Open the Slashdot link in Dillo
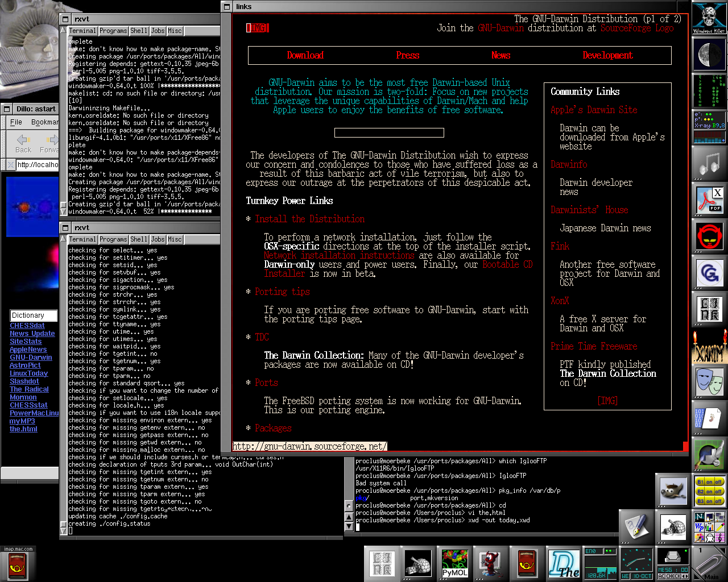 [x=24, y=381]
